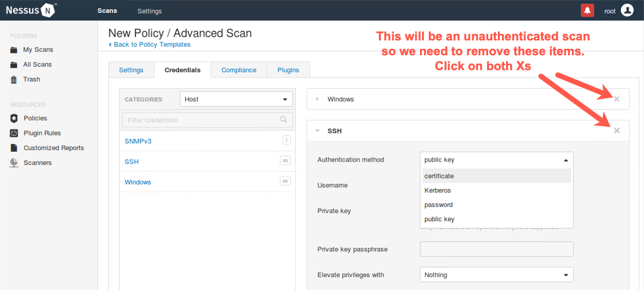This screenshot has width=644, height=290.
Task: Add SNMPv3 credential from list
Action: pos(138,141)
